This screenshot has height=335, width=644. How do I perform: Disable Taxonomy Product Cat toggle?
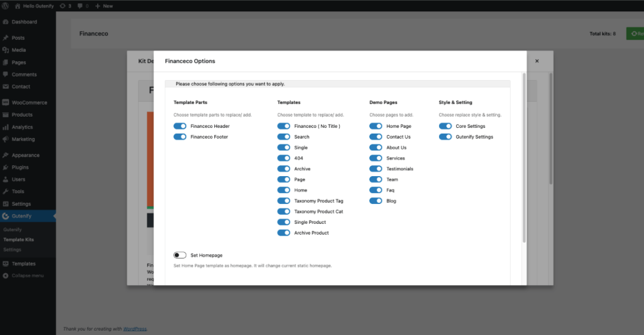(x=283, y=212)
